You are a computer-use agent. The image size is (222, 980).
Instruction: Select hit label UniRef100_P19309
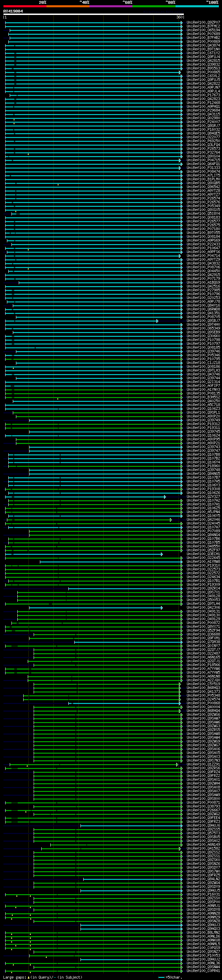[x=203, y=584]
